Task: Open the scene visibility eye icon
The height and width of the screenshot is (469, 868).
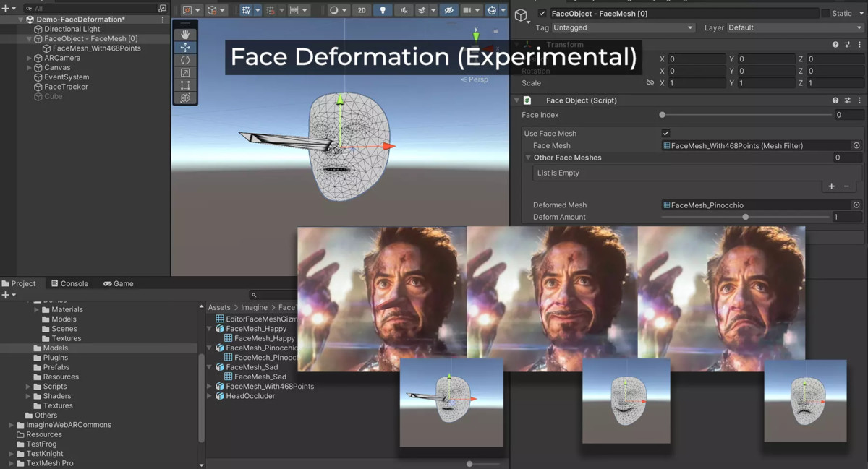Action: point(450,10)
